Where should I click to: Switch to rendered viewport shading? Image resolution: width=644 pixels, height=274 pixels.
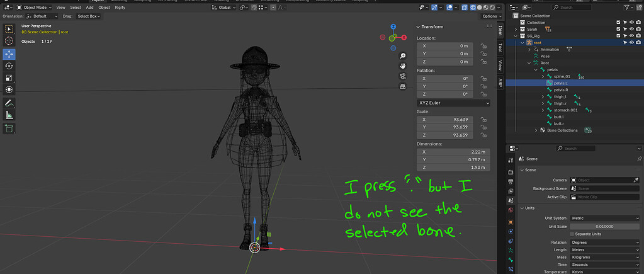pyautogui.click(x=492, y=8)
